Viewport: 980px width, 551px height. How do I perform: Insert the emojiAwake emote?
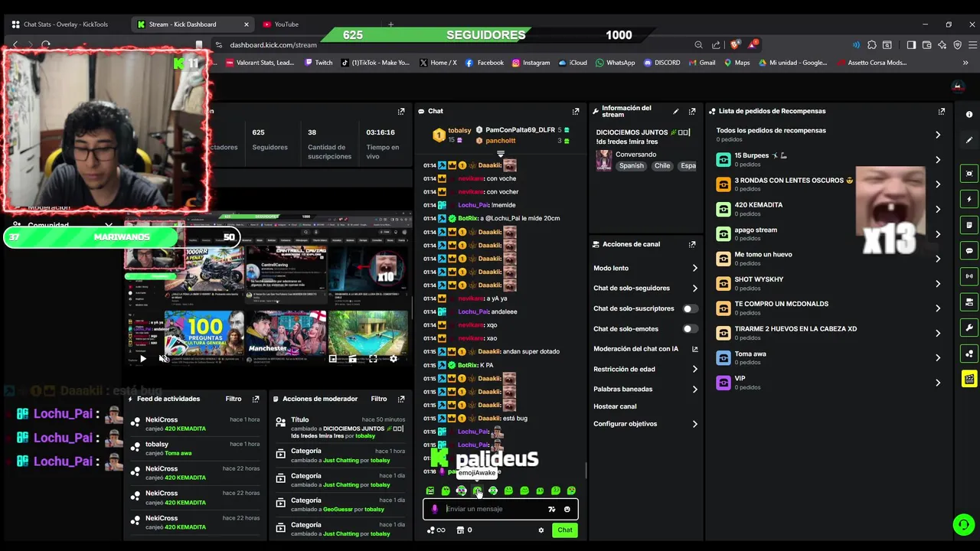pos(478,491)
